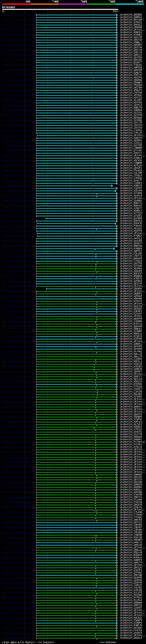Viewport: 146px width, 644px height.
Task: Click the UniRef100_A3C008 label
Action: tap(131, 191)
